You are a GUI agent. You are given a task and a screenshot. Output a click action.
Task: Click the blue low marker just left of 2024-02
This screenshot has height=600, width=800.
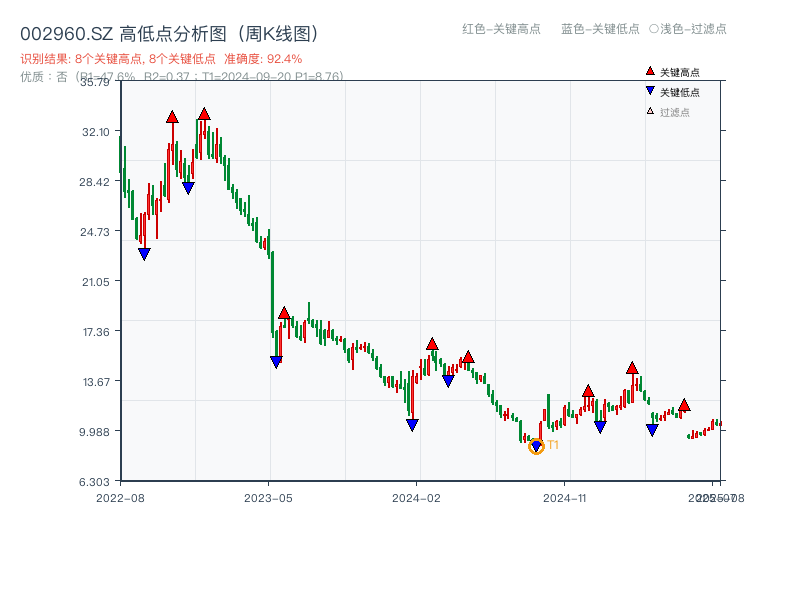pyautogui.click(x=412, y=425)
